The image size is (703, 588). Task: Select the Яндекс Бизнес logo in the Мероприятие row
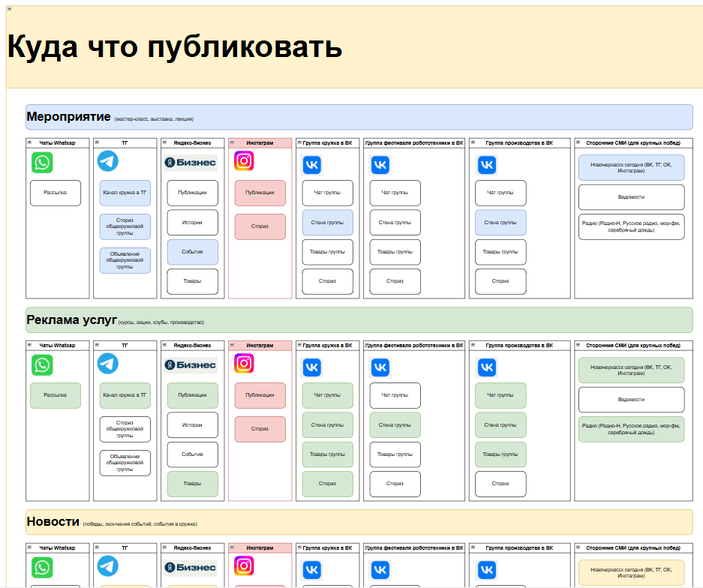(x=190, y=160)
